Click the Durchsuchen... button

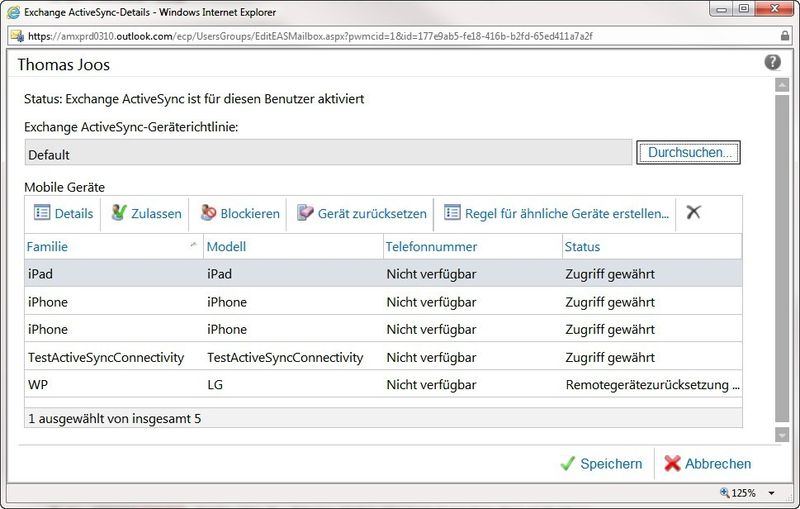pyautogui.click(x=688, y=152)
